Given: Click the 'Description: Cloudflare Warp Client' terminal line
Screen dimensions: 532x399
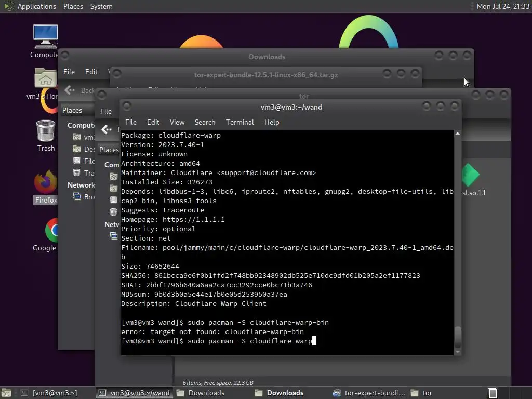Looking at the screenshot, I should tap(194, 303).
